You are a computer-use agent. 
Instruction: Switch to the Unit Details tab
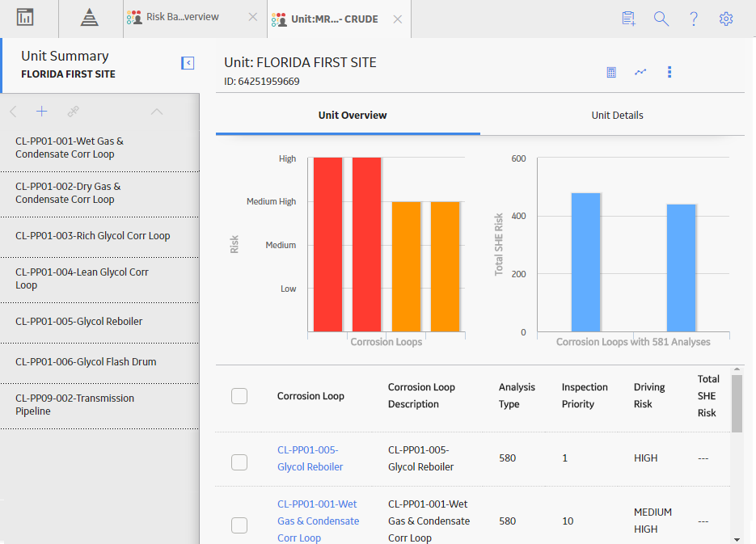click(617, 115)
